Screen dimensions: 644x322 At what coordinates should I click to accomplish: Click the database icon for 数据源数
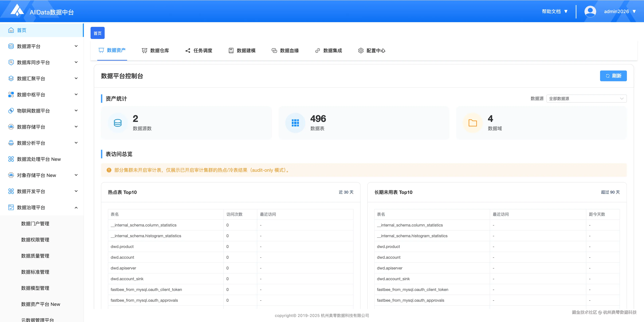(x=118, y=123)
